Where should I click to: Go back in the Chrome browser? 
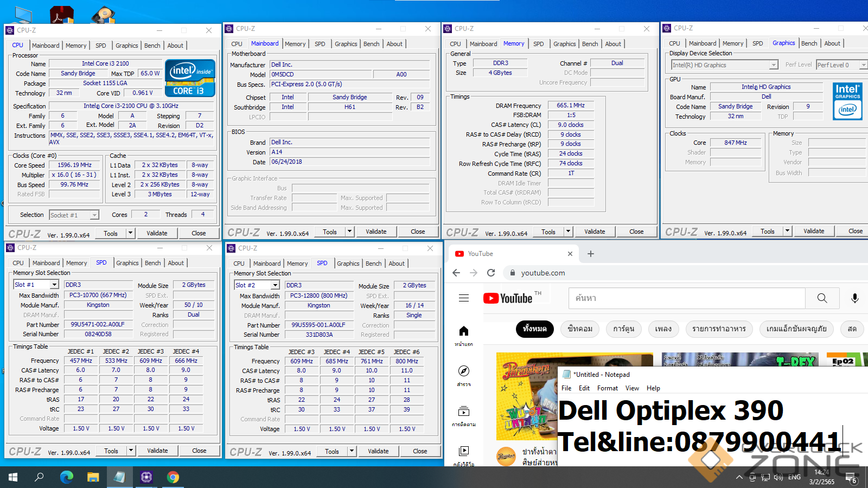click(456, 273)
